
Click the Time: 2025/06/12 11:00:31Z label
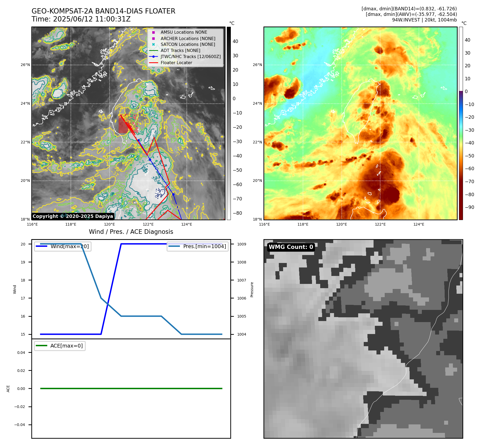point(81,19)
